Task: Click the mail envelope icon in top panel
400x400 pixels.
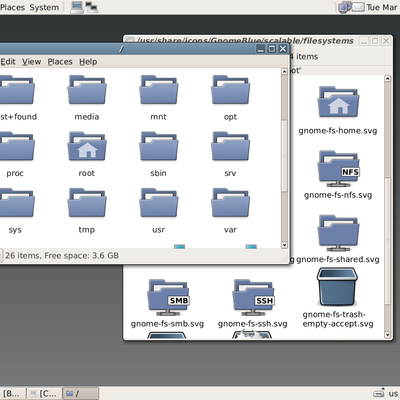Action: click(x=358, y=7)
